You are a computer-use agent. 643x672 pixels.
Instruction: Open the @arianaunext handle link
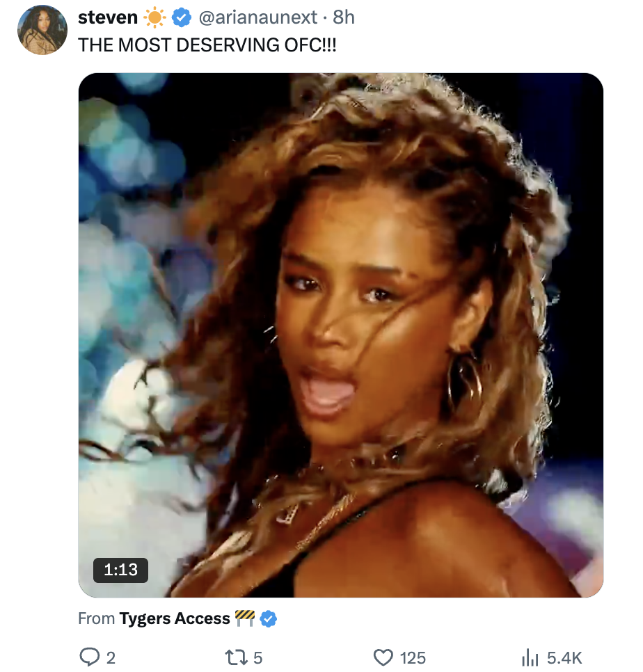pos(257,17)
